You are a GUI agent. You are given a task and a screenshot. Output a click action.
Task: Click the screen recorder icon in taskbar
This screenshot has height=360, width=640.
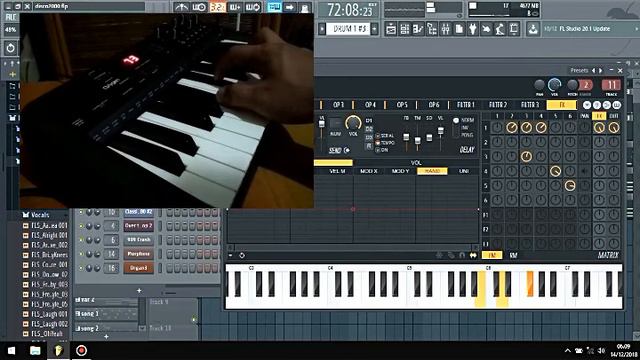click(x=81, y=351)
